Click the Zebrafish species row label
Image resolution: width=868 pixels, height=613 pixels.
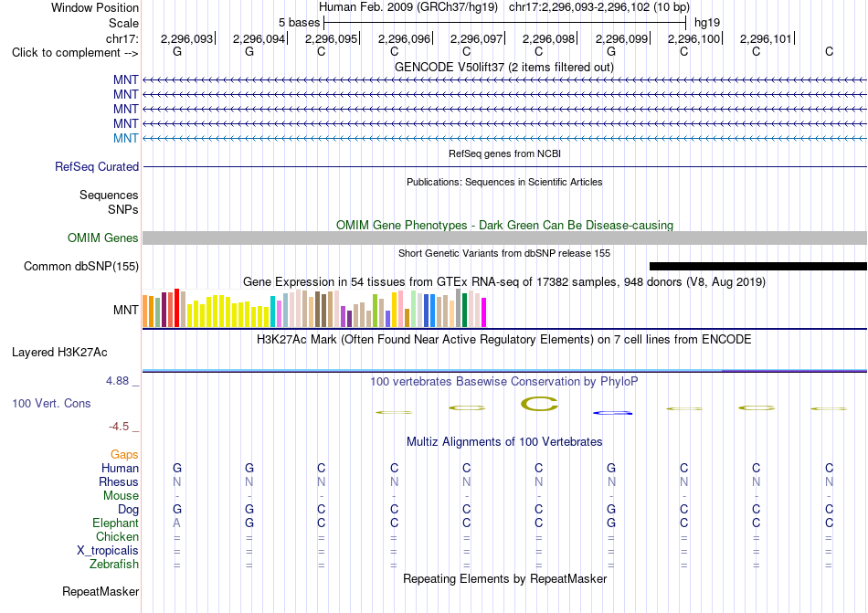[x=114, y=565]
